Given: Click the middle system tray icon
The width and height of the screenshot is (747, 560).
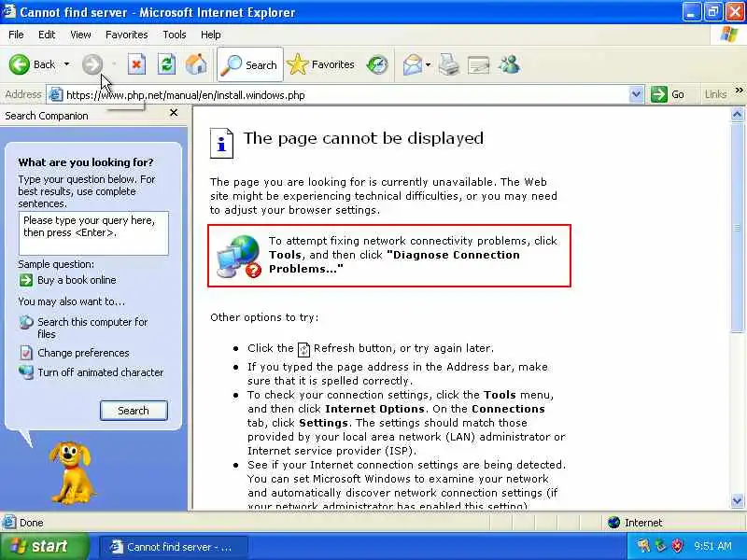Looking at the screenshot, I should [x=661, y=546].
